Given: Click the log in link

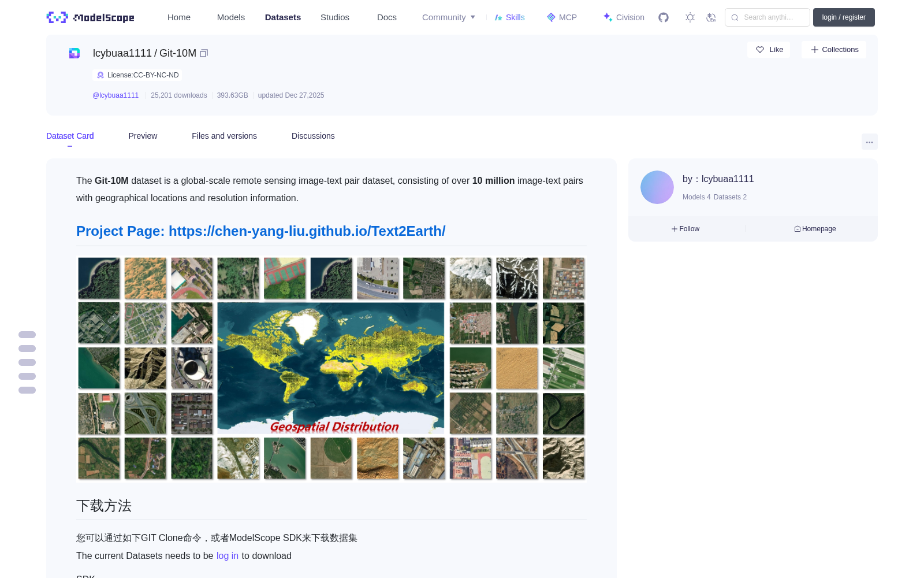Looking at the screenshot, I should coord(228,556).
